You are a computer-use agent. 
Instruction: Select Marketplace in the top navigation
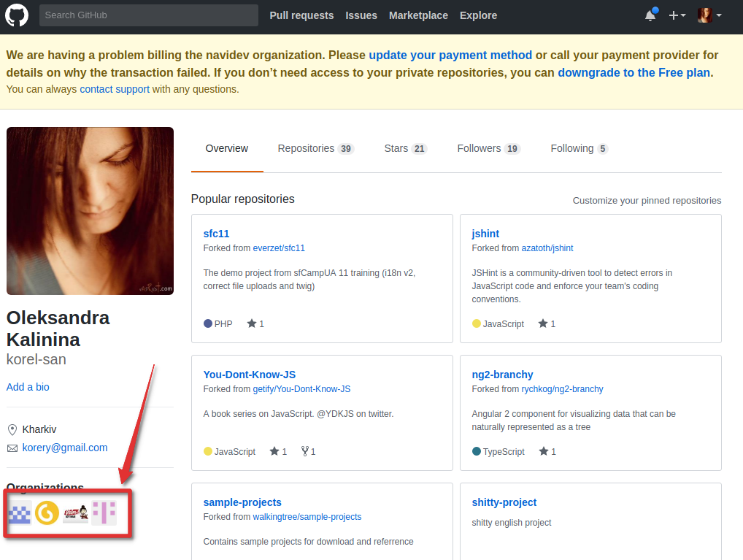point(417,15)
